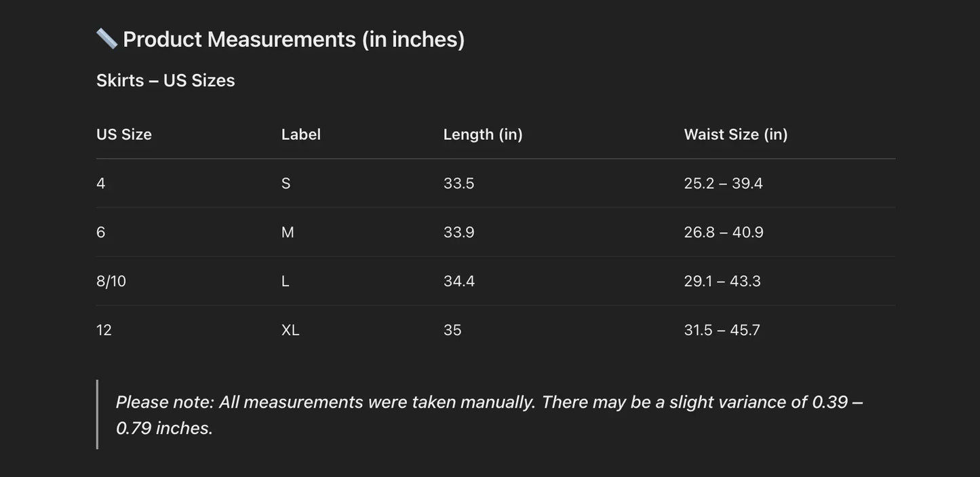Select the XL label cell
Screen dimensions: 980x477
[290, 330]
